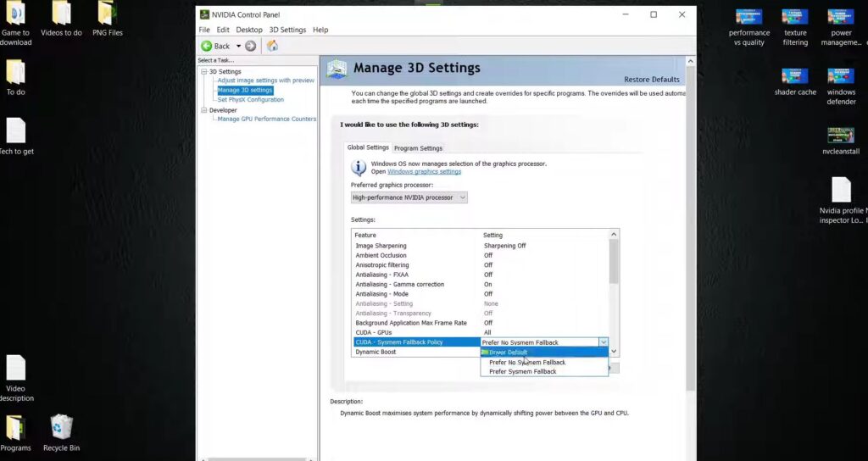
Task: Select texture filtering desktop image
Action: 795,27
